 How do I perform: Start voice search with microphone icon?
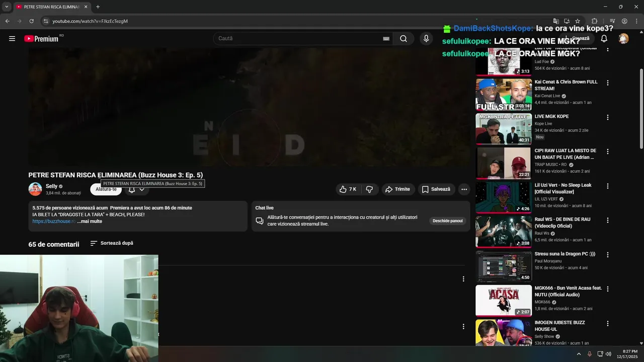426,39
